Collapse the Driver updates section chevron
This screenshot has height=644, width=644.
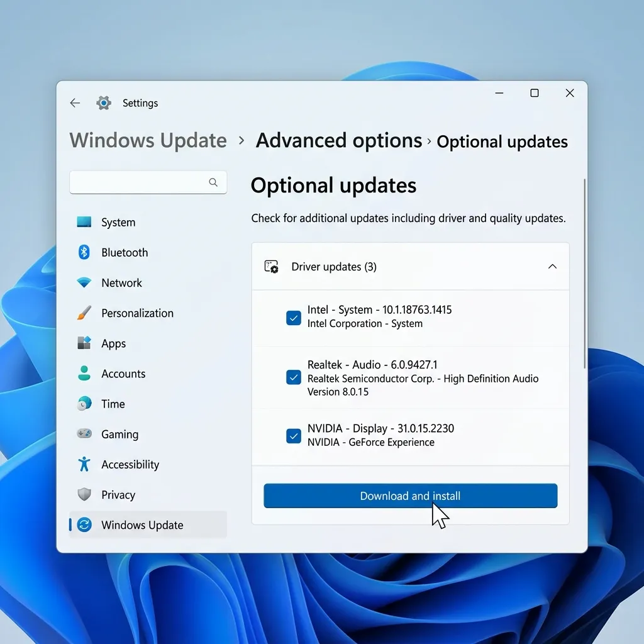[552, 267]
